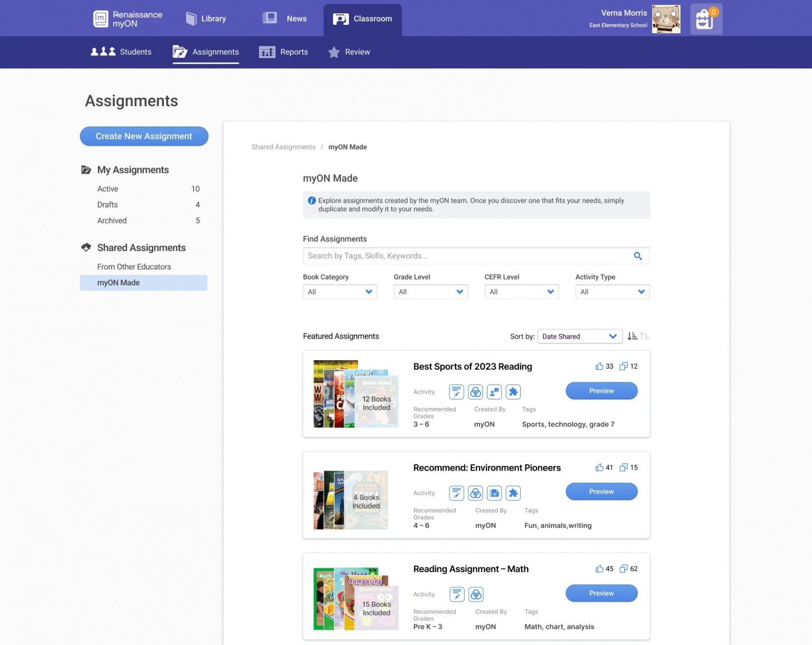The image size is (812, 645).
Task: Click the search magnifier icon
Action: (x=638, y=256)
